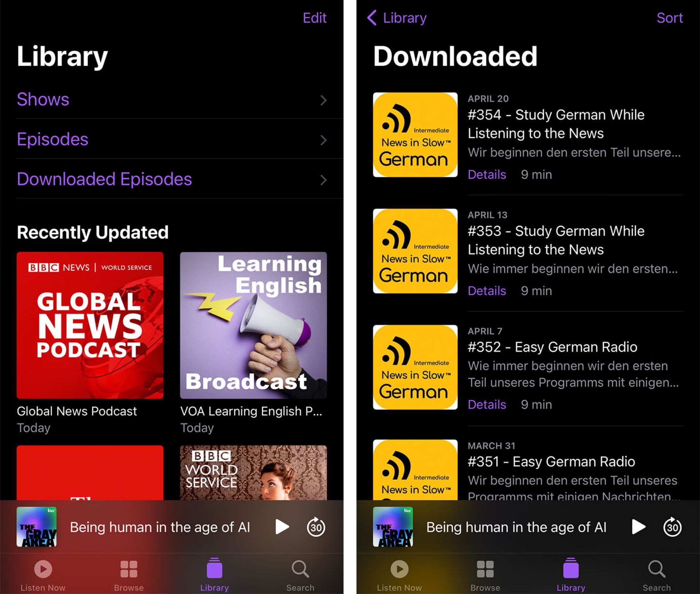
Task: Tap episode title in Downloaded screen mini player
Action: tap(516, 527)
